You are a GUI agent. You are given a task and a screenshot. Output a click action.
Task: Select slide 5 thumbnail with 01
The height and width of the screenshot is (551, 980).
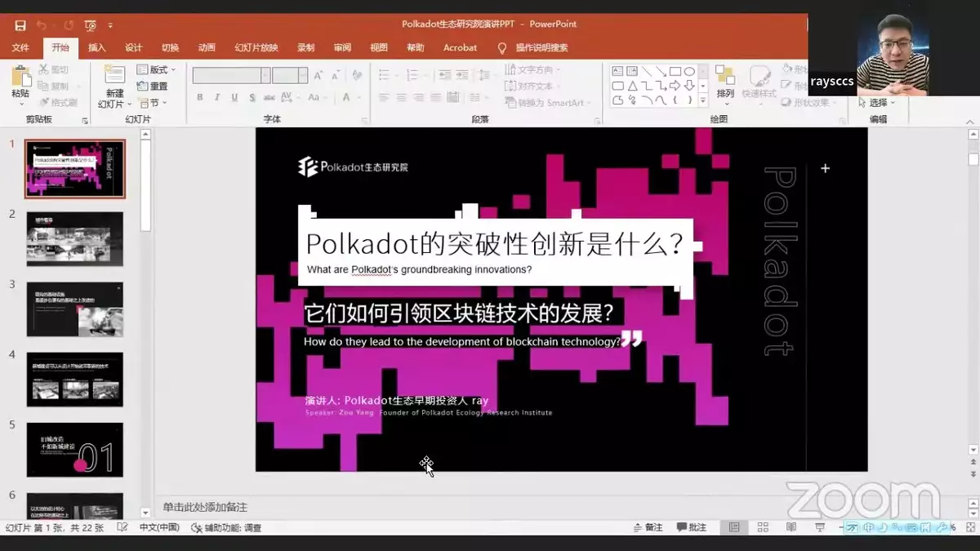pyautogui.click(x=74, y=450)
